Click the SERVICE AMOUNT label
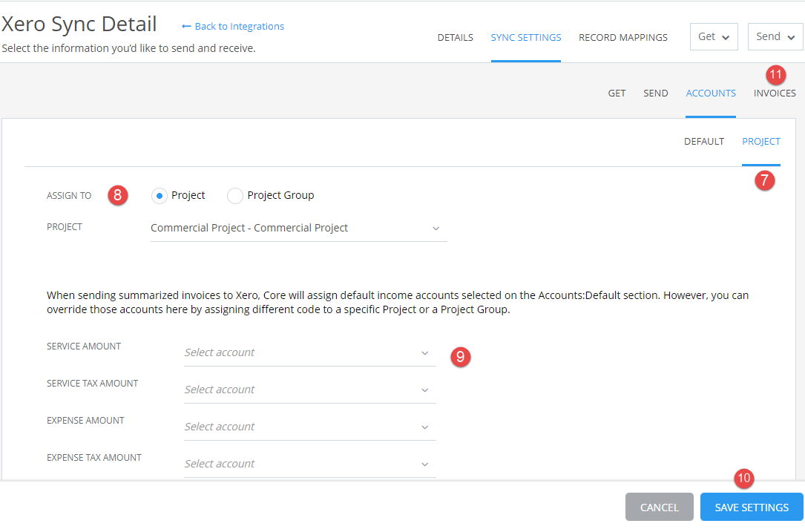 click(84, 347)
